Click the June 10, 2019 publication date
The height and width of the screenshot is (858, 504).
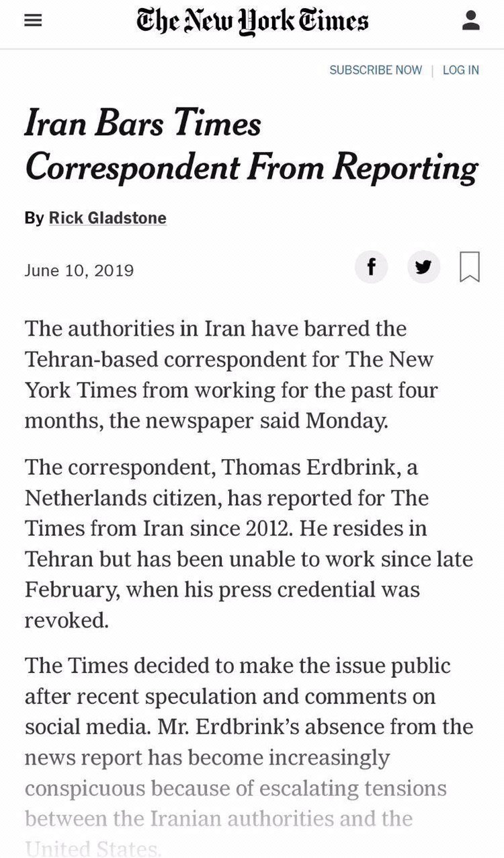point(79,270)
